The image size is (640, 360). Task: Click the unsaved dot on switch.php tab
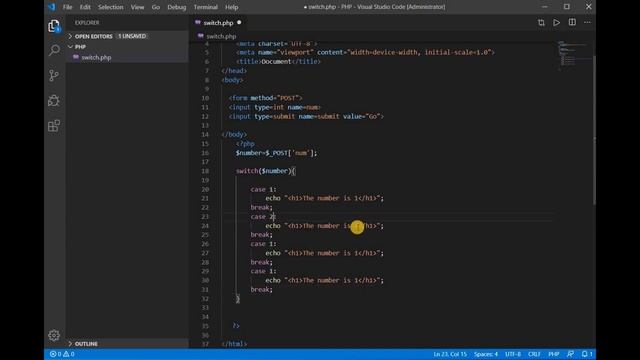[239, 23]
